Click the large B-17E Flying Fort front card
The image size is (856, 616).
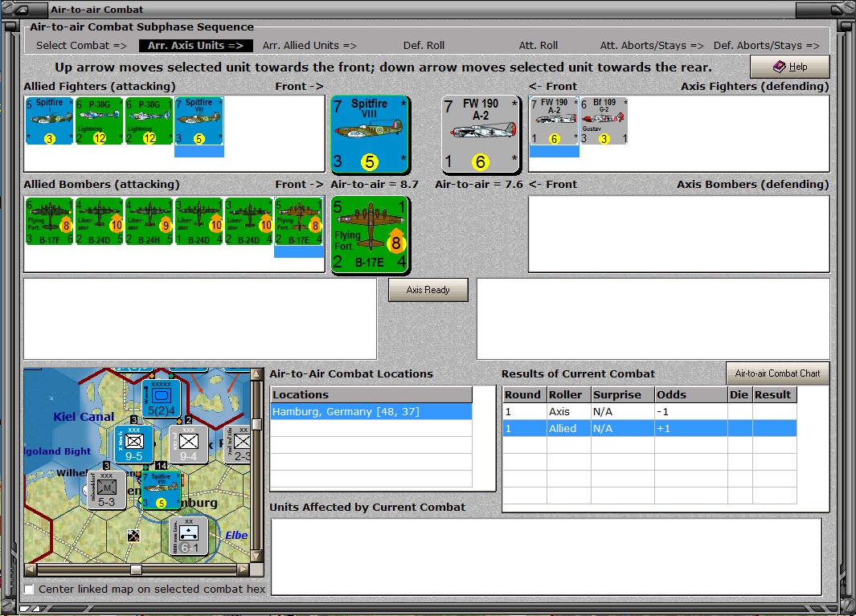[x=370, y=235]
